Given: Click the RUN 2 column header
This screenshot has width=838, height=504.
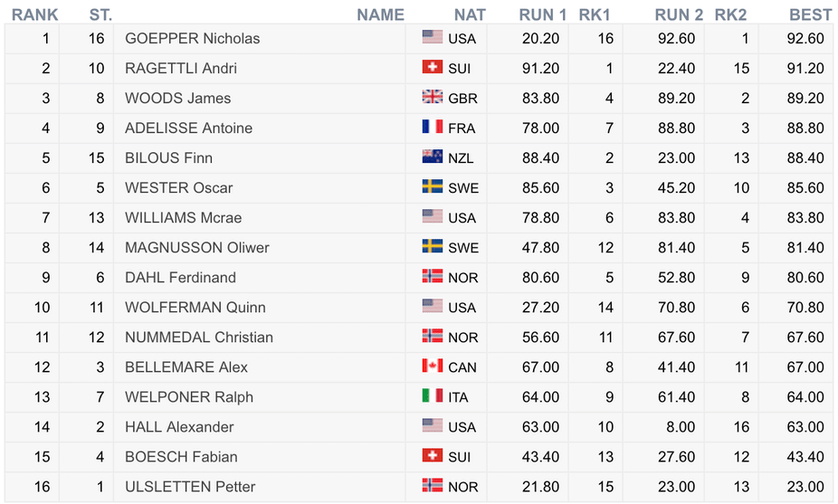Looking at the screenshot, I should pos(679,14).
